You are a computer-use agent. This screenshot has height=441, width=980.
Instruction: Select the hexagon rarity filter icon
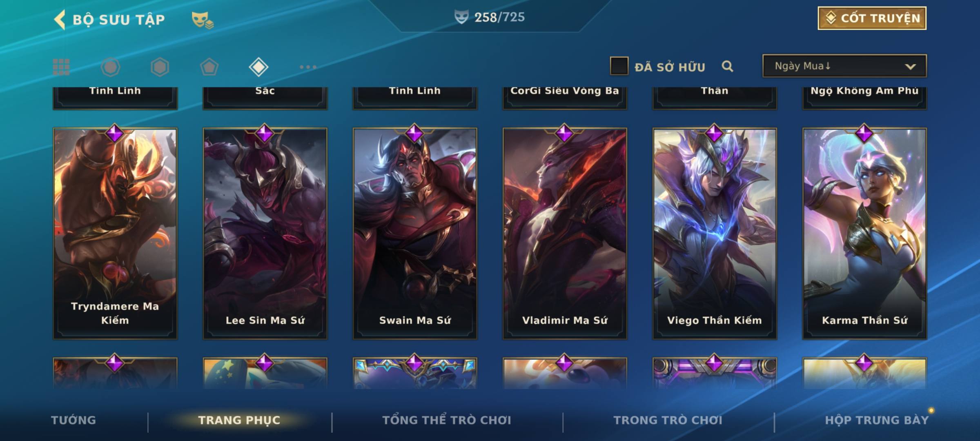[x=160, y=67]
